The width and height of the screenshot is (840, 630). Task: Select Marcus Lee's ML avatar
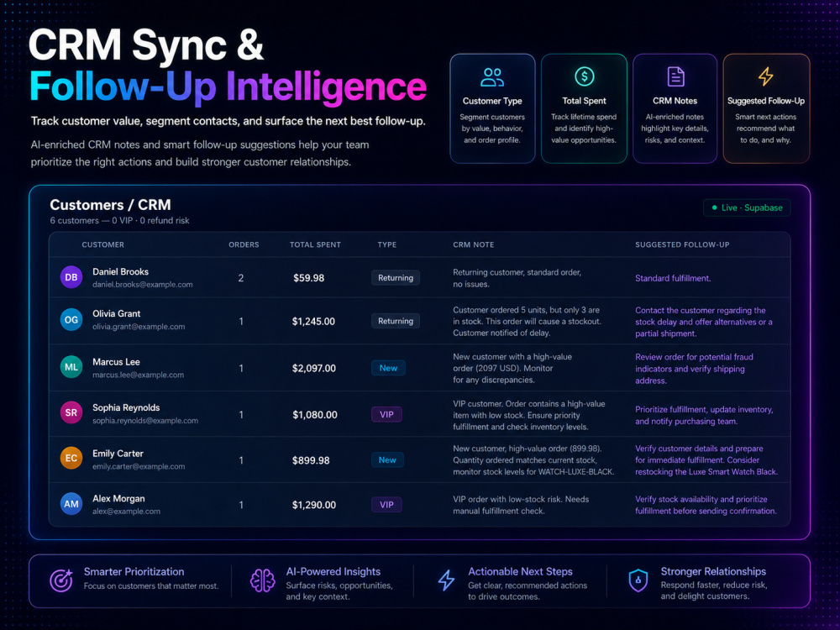click(x=71, y=368)
